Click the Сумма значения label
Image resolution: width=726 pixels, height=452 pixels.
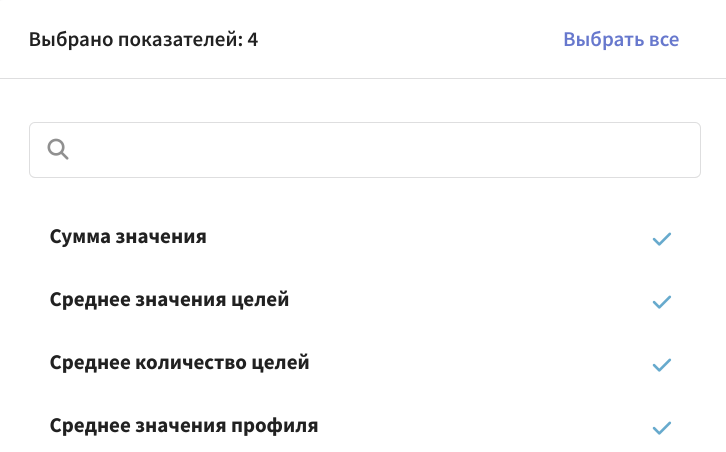128,237
